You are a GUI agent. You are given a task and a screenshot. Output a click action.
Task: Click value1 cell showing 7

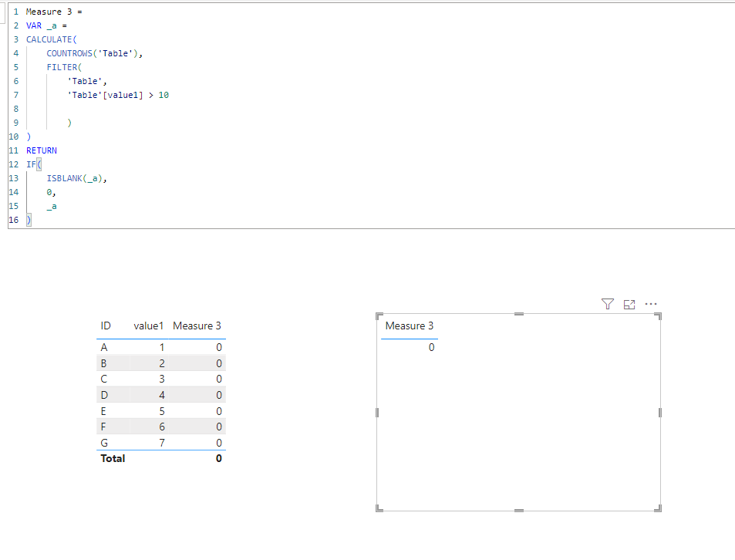point(162,443)
